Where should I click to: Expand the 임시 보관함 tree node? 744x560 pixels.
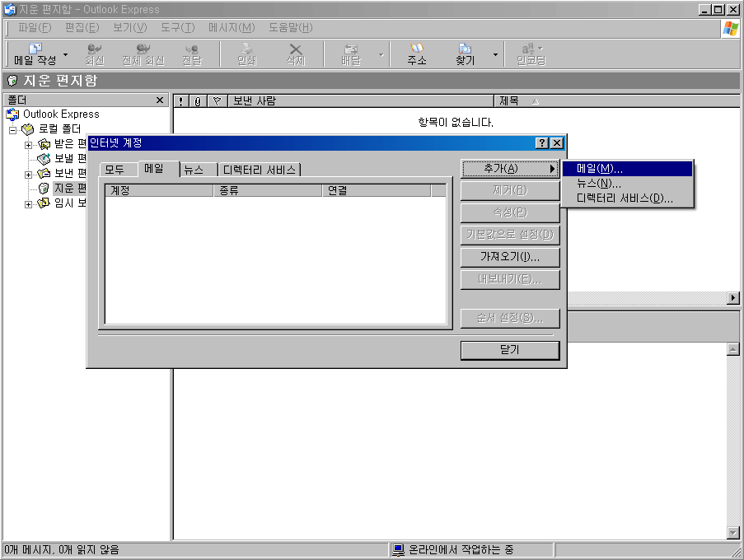pos(29,204)
